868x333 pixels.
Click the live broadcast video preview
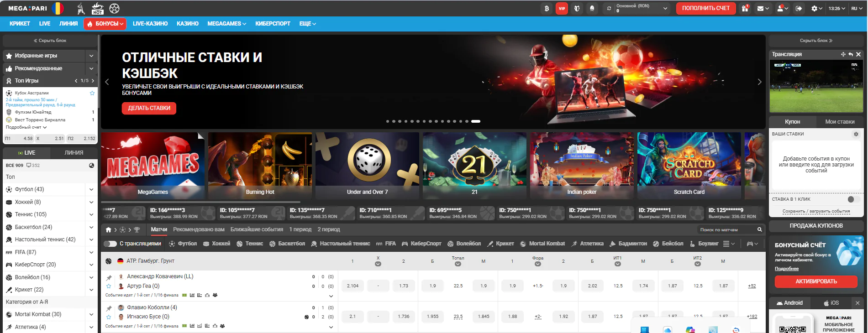[816, 86]
